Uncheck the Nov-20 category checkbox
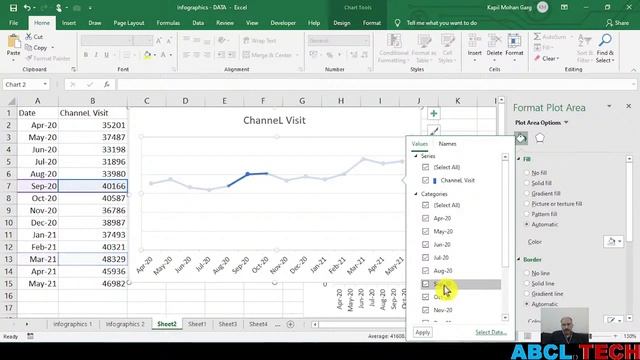640x360 pixels. 425,310
